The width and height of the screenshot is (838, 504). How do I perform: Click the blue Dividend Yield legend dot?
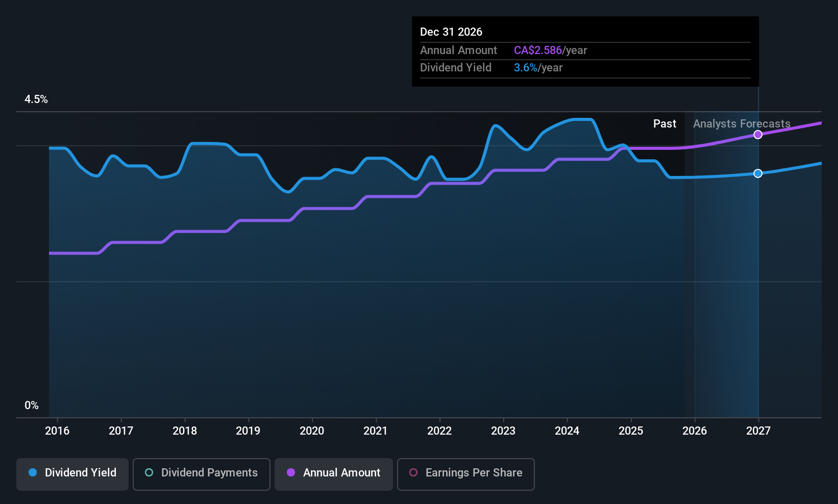tap(33, 472)
